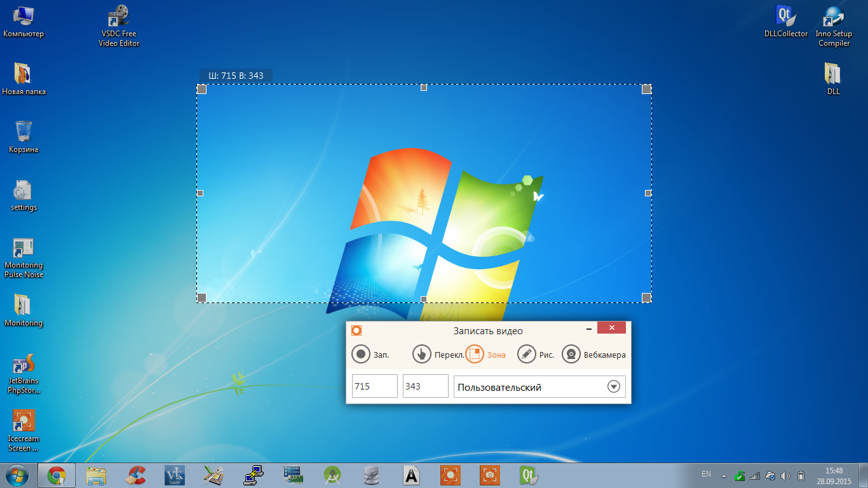
Task: Click the bottom-left corner handle of selection
Action: [202, 297]
